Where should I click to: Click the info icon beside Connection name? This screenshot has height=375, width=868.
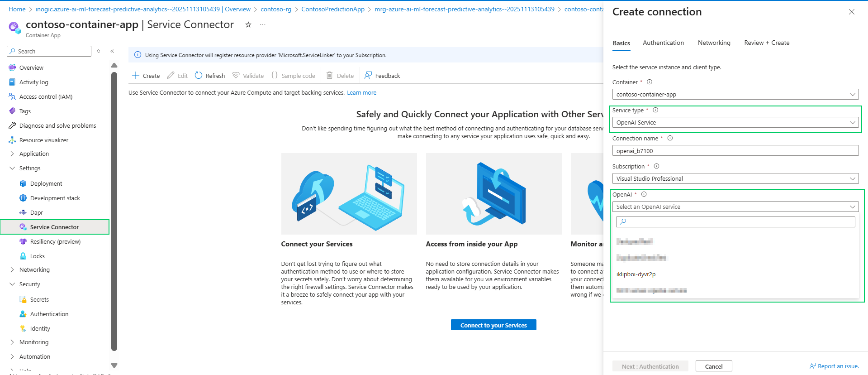click(670, 138)
